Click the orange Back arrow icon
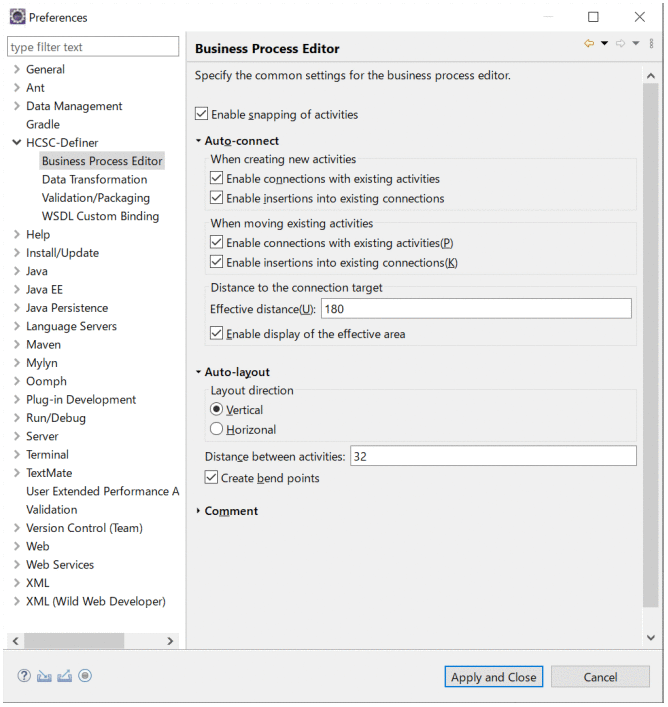 pos(589,44)
